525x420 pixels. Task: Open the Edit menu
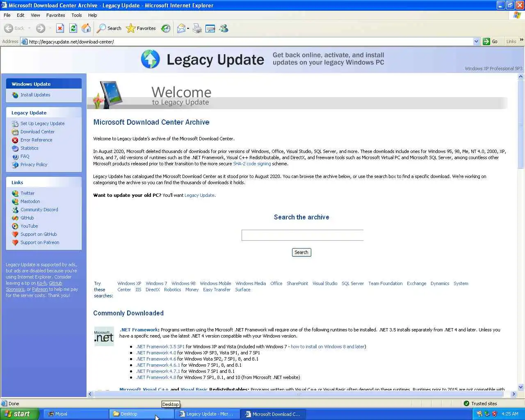[21, 15]
